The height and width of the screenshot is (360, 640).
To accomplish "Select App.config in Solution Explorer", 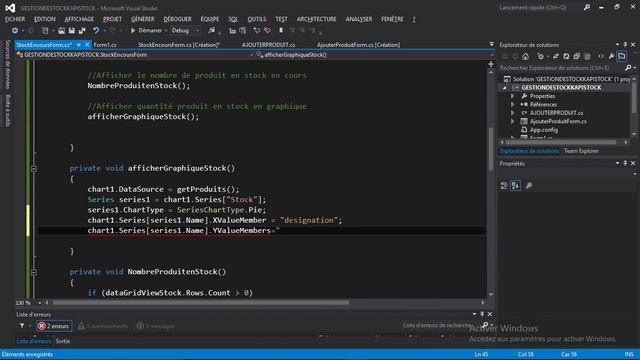I will tap(544, 130).
